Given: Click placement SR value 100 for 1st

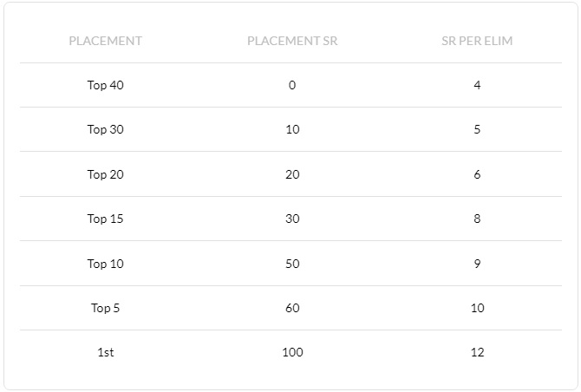Looking at the screenshot, I should tap(292, 352).
